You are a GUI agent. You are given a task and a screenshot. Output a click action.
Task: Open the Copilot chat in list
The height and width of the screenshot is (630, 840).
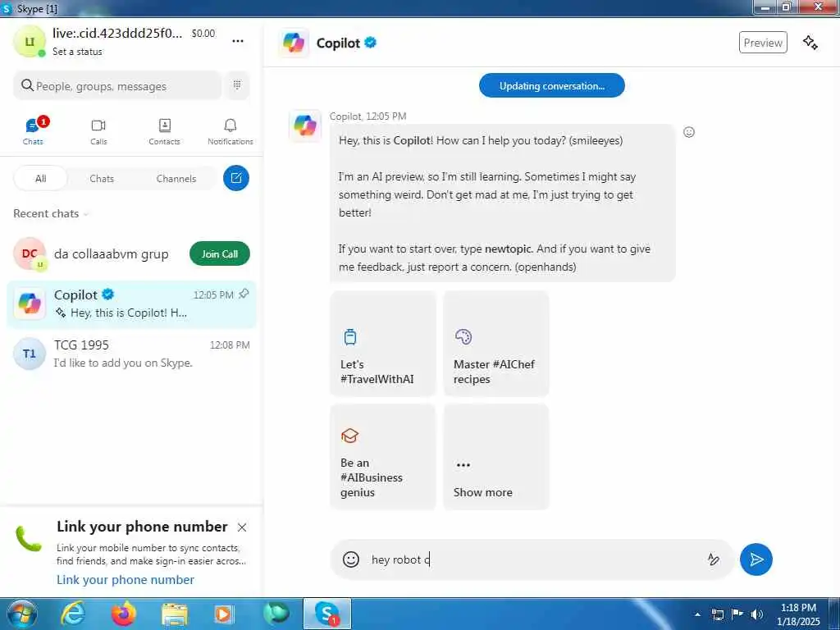point(131,304)
